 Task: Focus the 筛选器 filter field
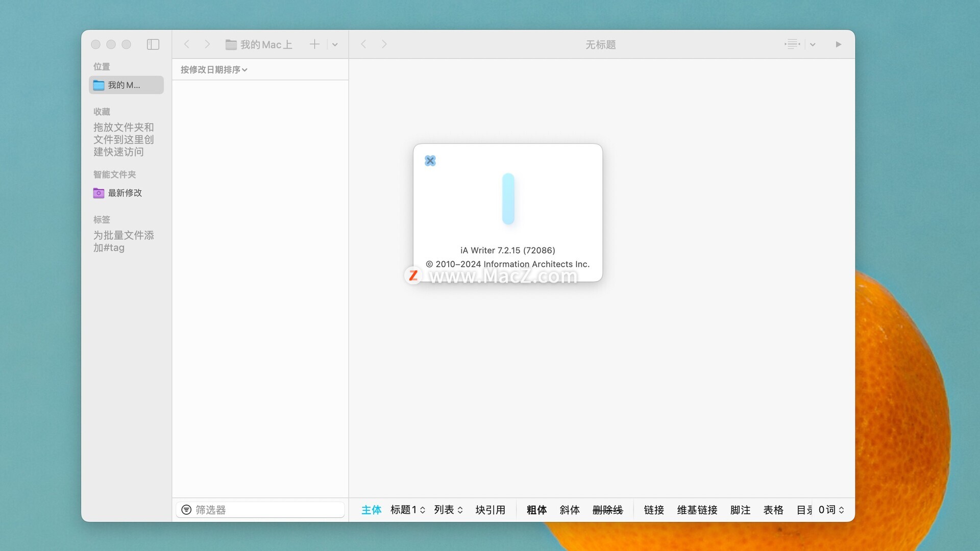pos(260,510)
